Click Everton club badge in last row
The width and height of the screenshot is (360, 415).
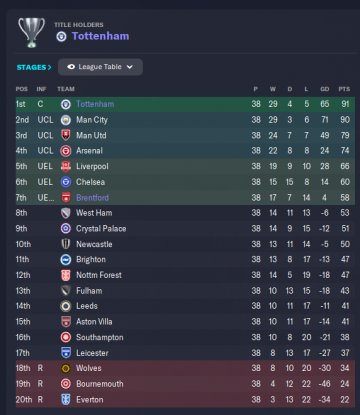pyautogui.click(x=66, y=400)
